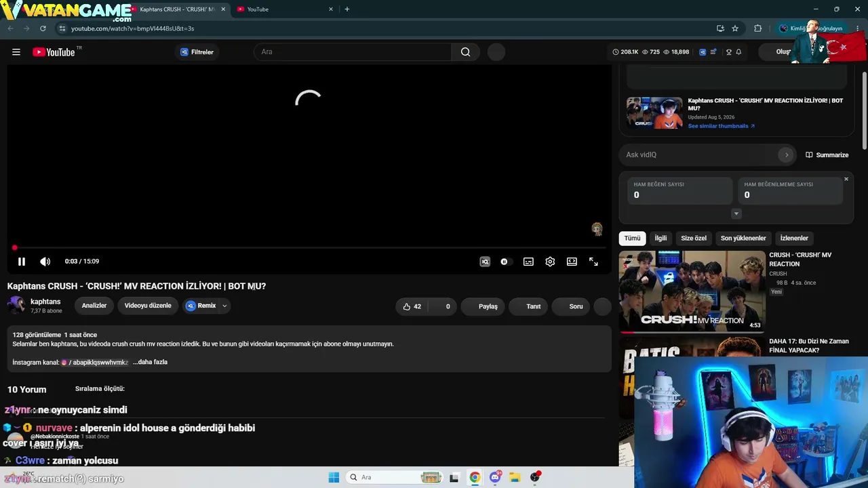Click the Tanıt promote button
The width and height of the screenshot is (868, 488).
(529, 306)
